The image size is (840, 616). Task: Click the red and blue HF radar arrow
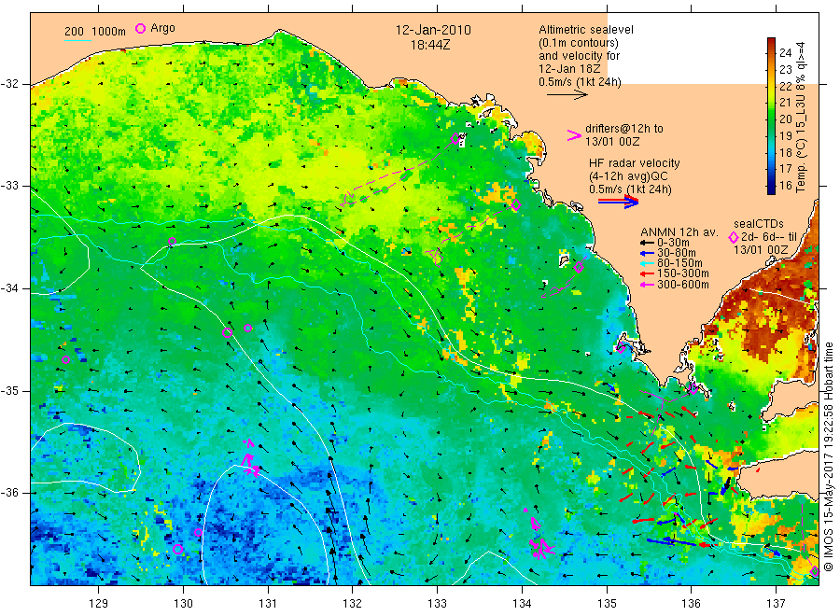point(618,202)
